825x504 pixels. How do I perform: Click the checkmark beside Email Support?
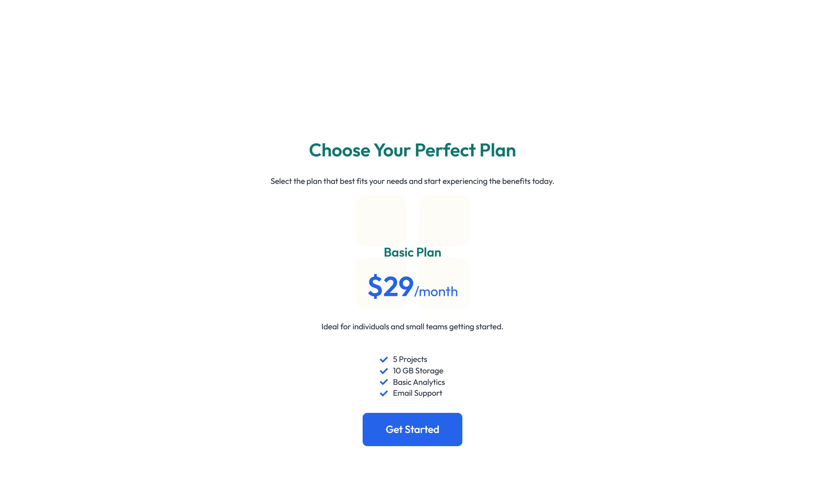(x=384, y=393)
